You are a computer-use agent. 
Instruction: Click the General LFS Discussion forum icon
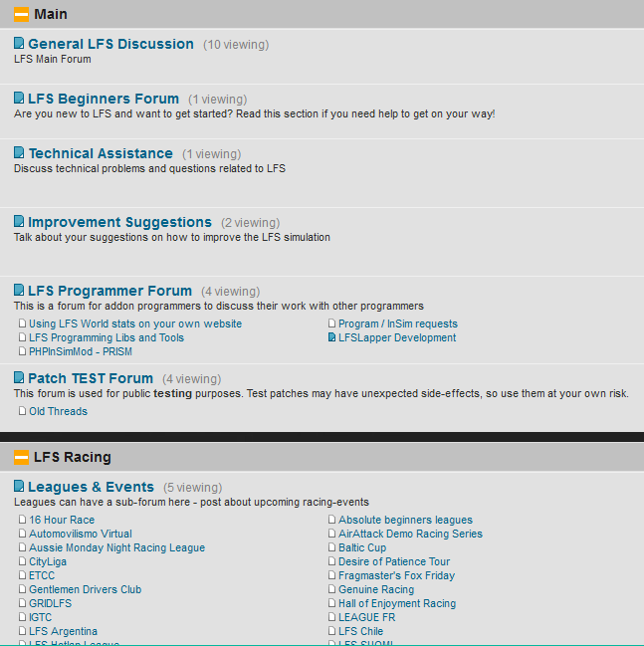click(19, 43)
